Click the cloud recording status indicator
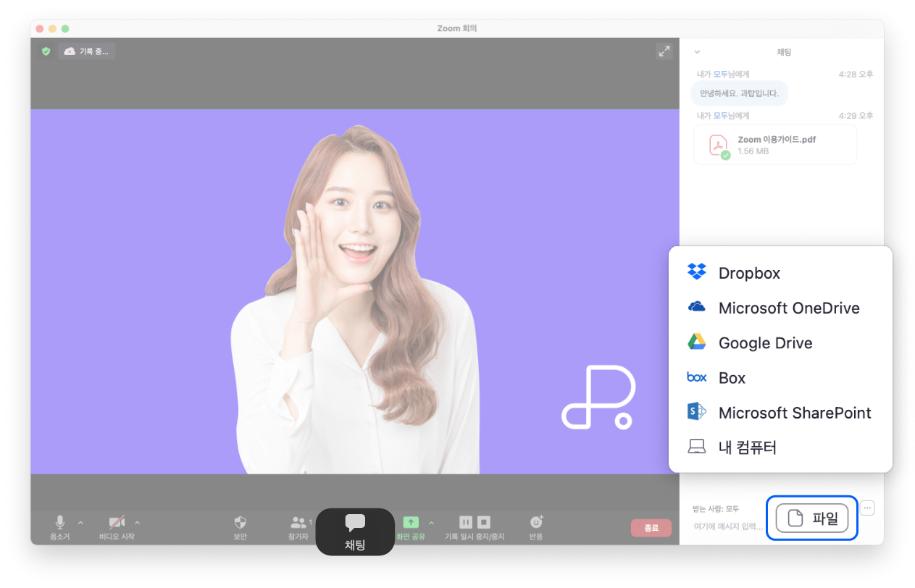 tap(86, 51)
